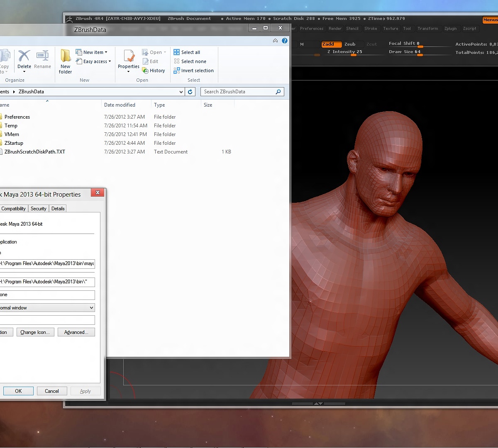The width and height of the screenshot is (498, 448).
Task: Open ZBrush Stroke menu
Action: (x=371, y=29)
